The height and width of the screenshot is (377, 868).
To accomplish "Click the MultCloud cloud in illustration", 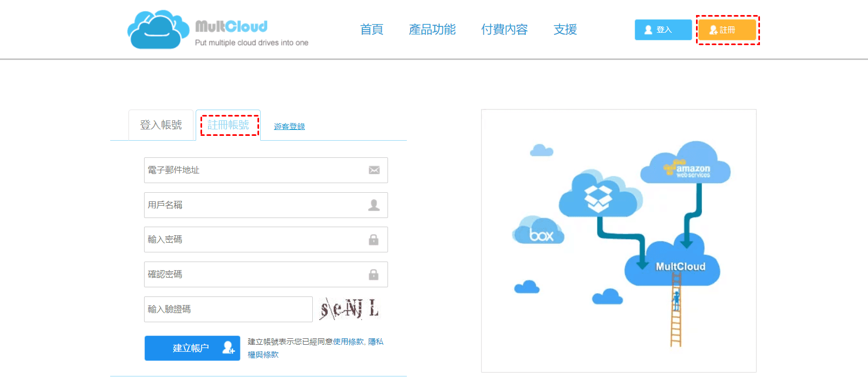I will (673, 260).
